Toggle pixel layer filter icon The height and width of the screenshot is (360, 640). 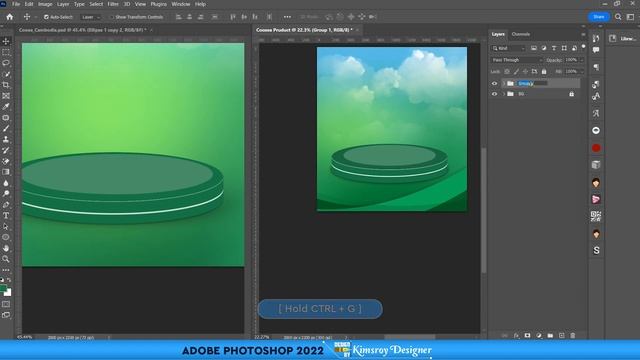[533, 48]
